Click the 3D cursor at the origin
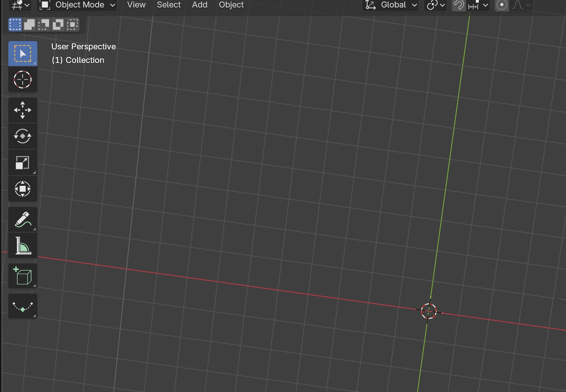This screenshot has width=566, height=392. [x=429, y=311]
